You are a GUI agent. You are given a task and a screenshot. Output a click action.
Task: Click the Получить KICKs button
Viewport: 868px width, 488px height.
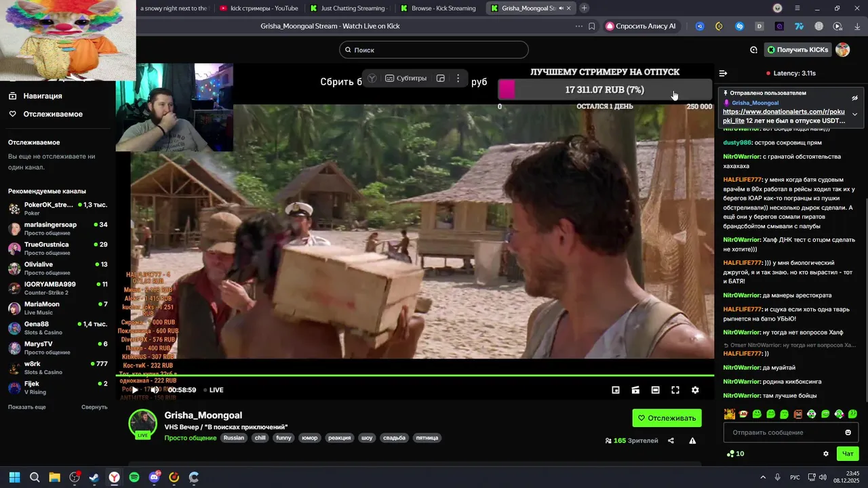pyautogui.click(x=797, y=49)
